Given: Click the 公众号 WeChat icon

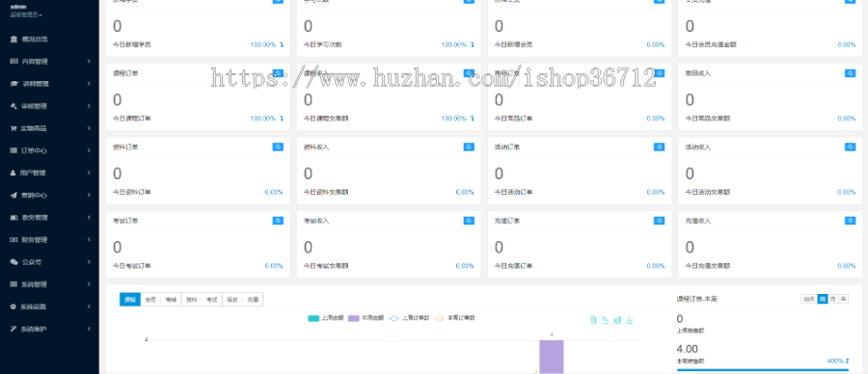Looking at the screenshot, I should (14, 262).
